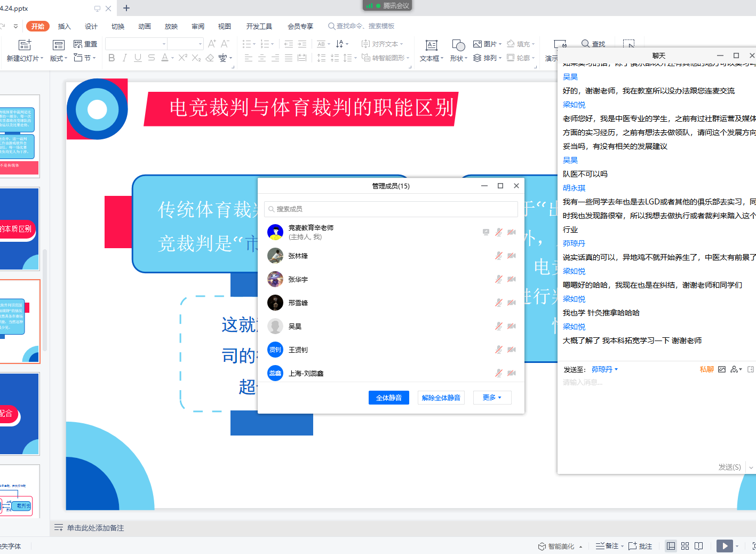
Task: Open the 插入 ribbon tab
Action: [x=64, y=26]
